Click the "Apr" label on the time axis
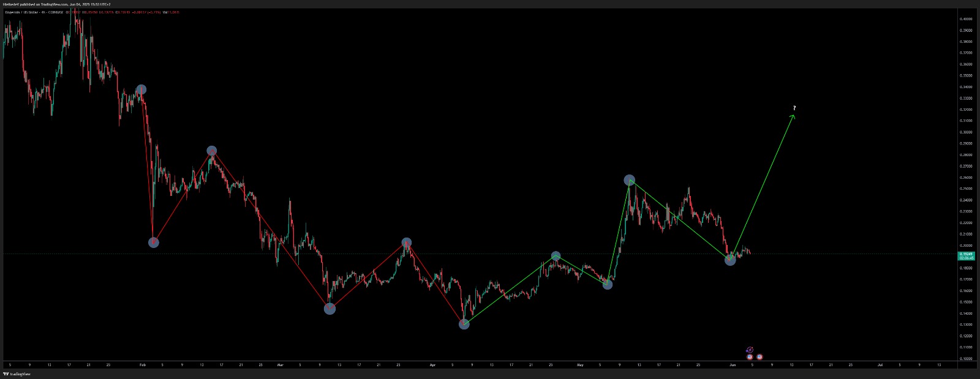This screenshot has height=379, width=980. tap(432, 365)
